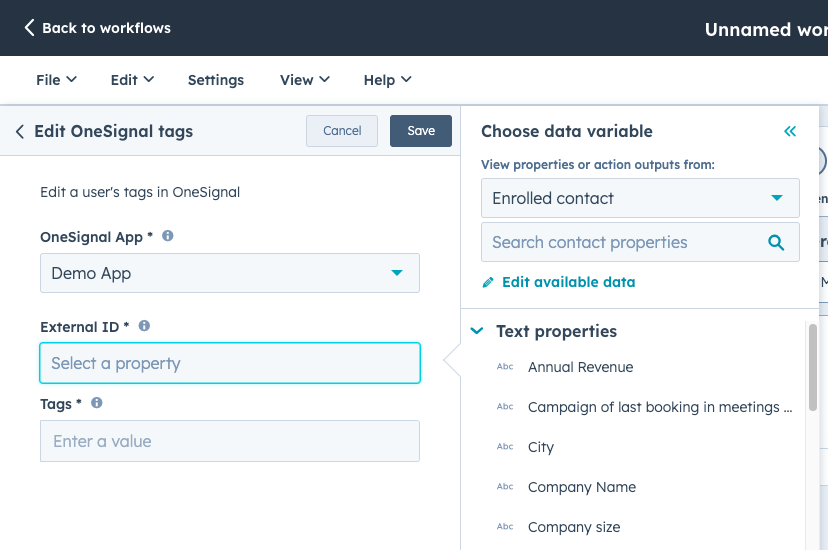Select the Company Name property
828x550 pixels.
(x=581, y=487)
